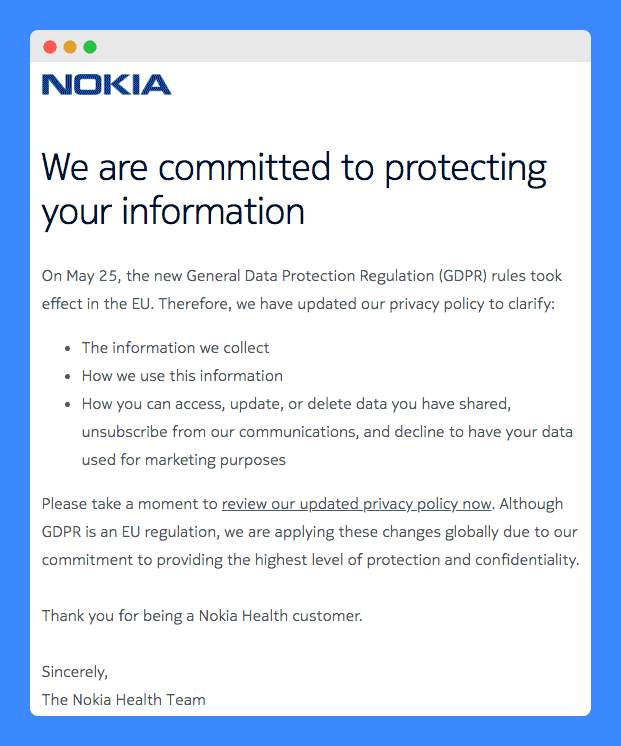Click 'The Nokia Health Team' signature
This screenshot has width=621, height=746.
tap(123, 700)
